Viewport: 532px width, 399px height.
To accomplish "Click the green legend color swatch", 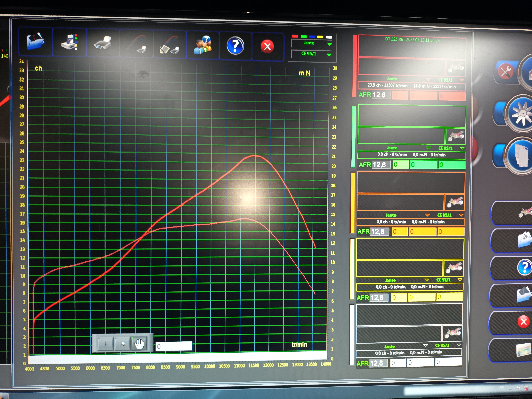I will tap(304, 37).
